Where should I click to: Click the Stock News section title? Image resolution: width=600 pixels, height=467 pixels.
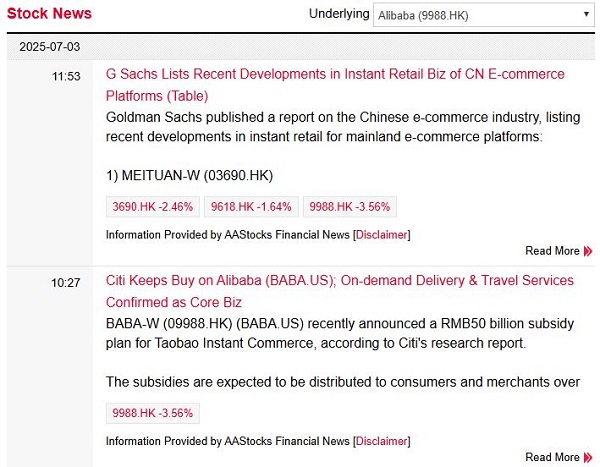point(49,13)
